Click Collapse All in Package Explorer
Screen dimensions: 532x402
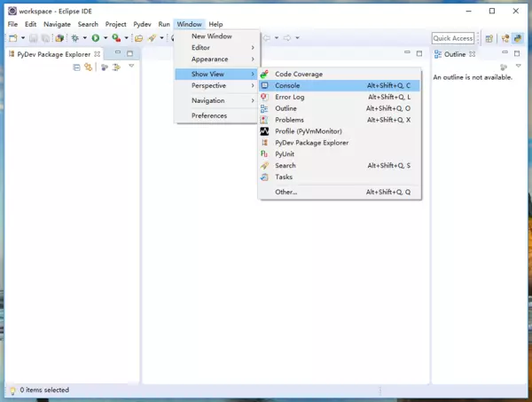click(x=76, y=67)
